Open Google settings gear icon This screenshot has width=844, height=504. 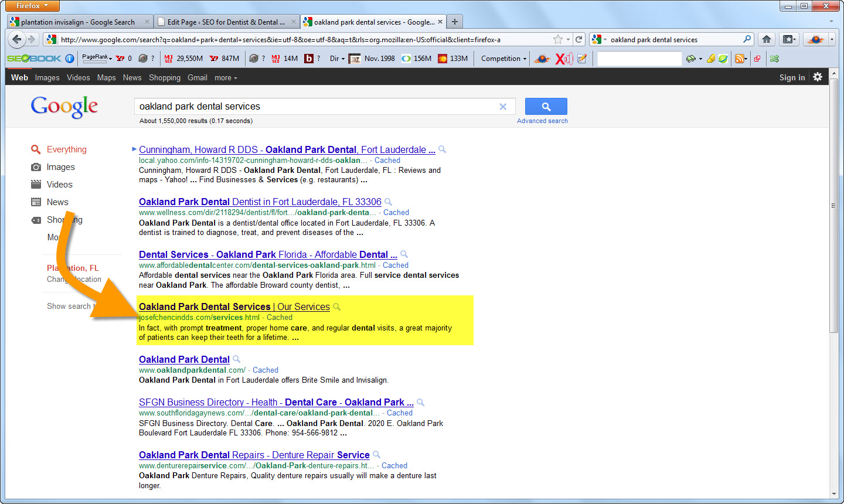pyautogui.click(x=818, y=77)
